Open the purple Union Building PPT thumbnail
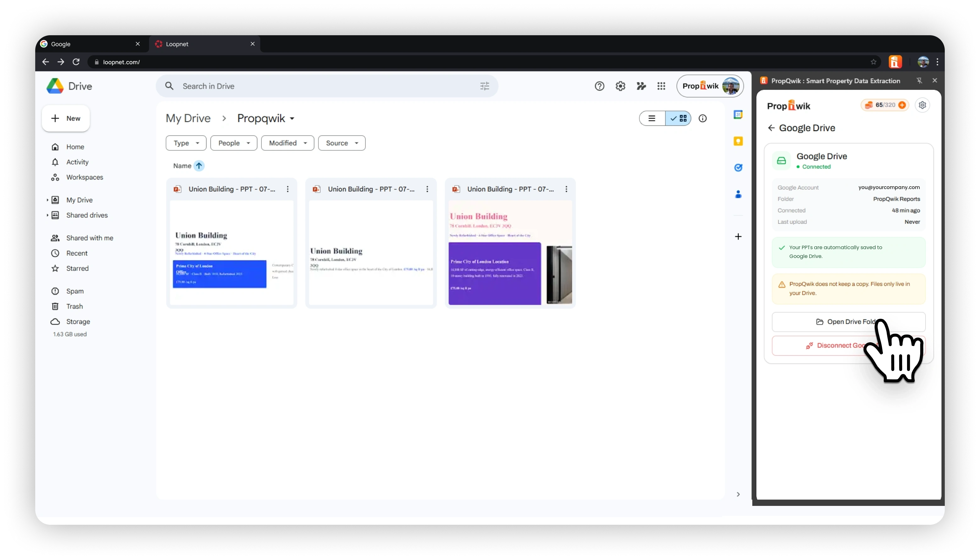980x560 pixels. click(510, 253)
